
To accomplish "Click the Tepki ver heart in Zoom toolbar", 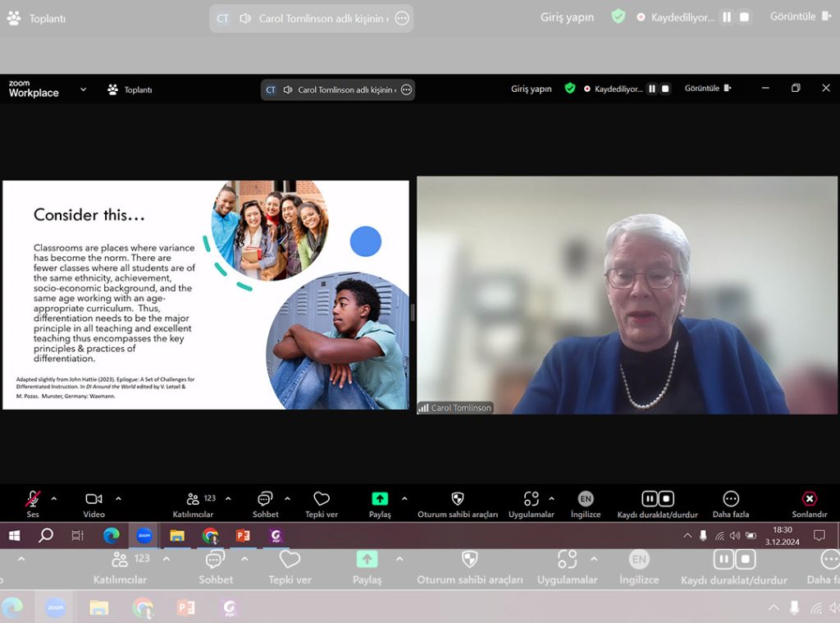I will (322, 504).
